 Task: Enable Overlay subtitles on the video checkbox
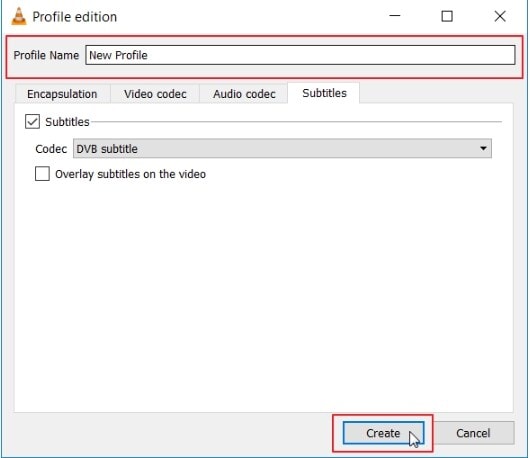click(x=42, y=174)
